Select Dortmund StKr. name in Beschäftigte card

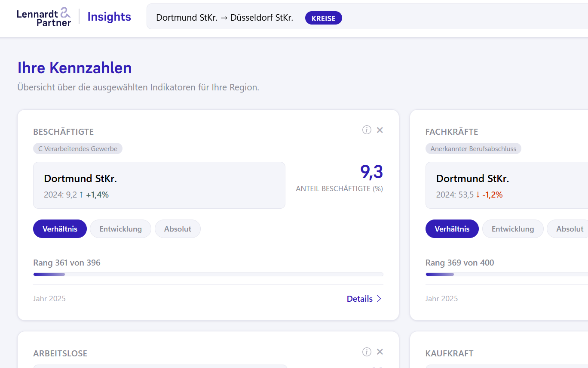click(x=80, y=179)
